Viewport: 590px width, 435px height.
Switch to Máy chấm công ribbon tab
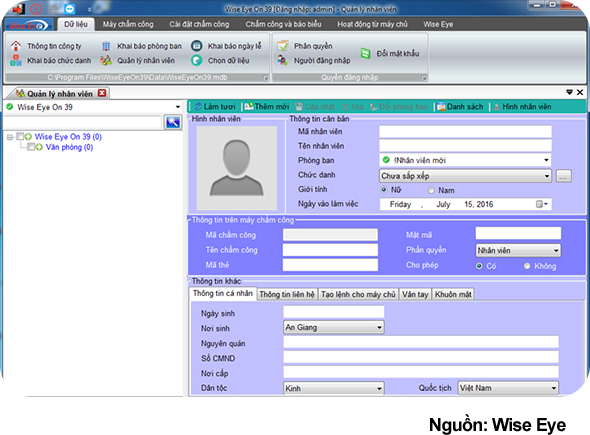point(128,24)
